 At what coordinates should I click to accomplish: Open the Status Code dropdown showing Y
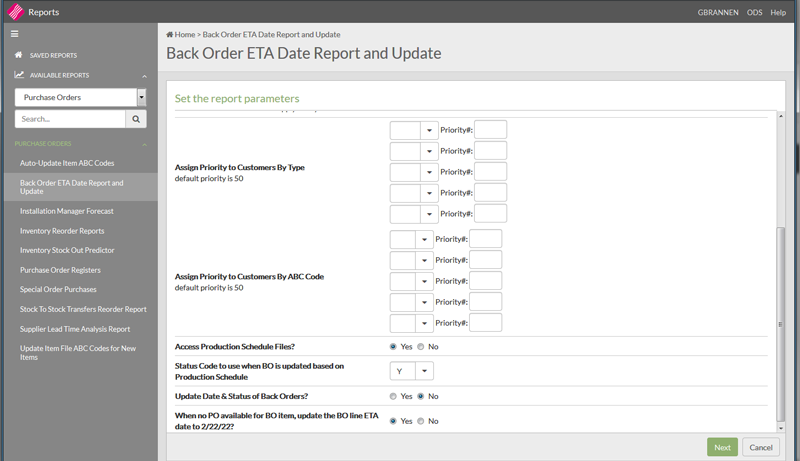click(411, 371)
